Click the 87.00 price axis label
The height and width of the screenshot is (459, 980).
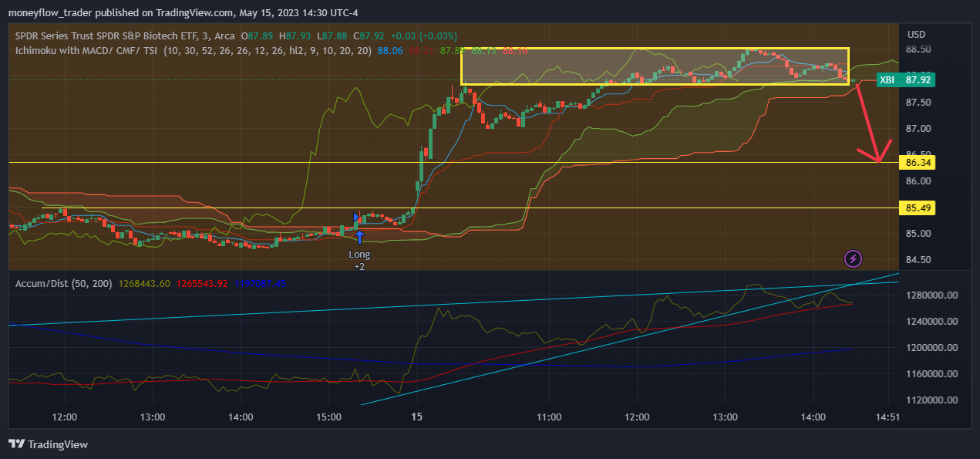click(919, 129)
